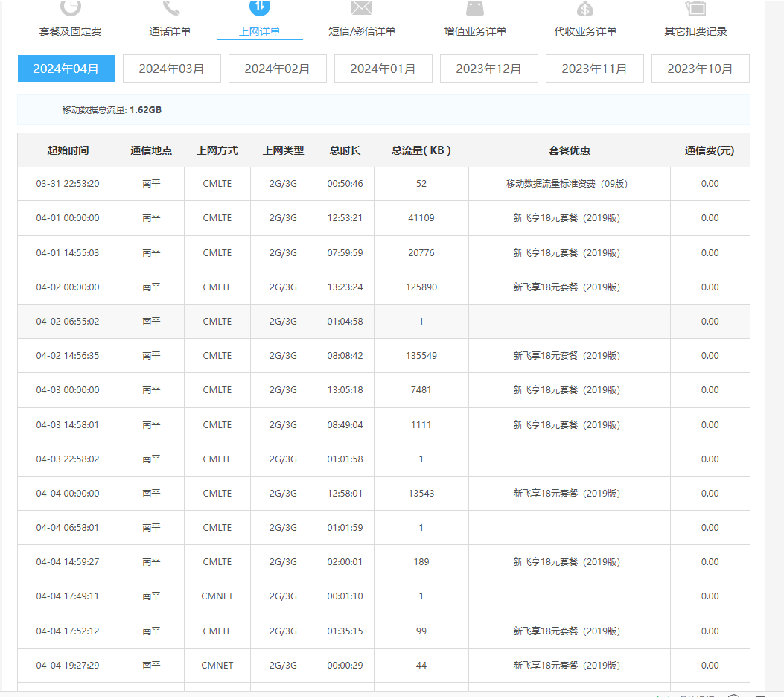Select the start time 04-02 06:55:02
This screenshot has height=697, width=784.
[68, 322]
